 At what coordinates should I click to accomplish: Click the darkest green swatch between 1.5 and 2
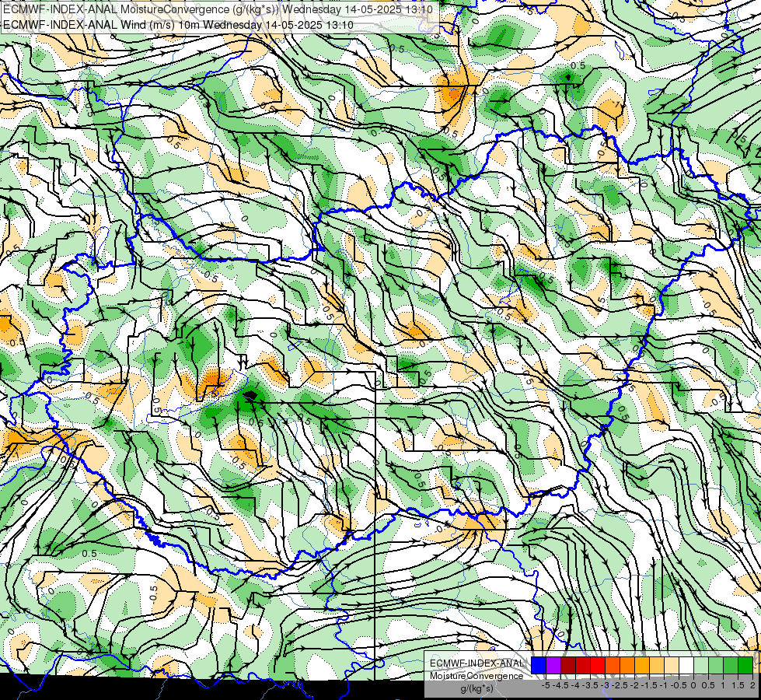745,665
